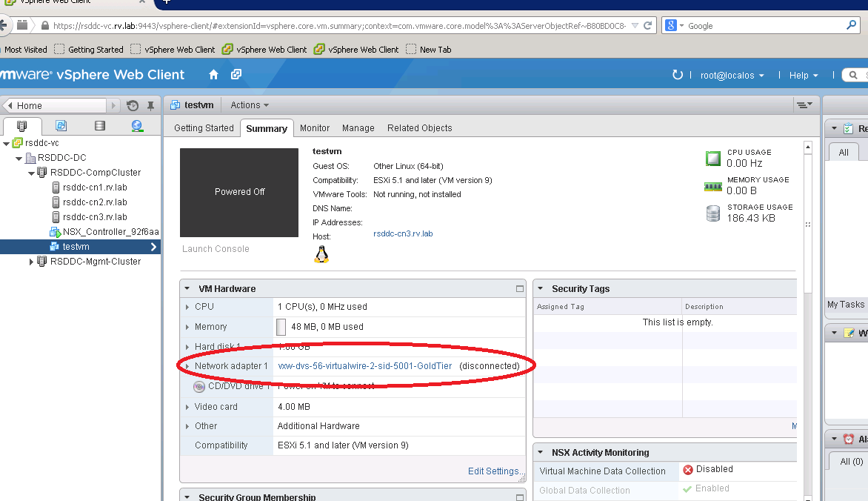Click the Home icon in vSphere header
Screen dimensions: 868x501
213,75
